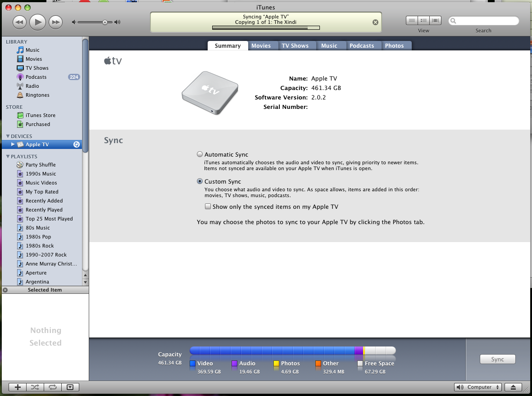
Task: Toggle shuffle mode
Action: point(35,387)
